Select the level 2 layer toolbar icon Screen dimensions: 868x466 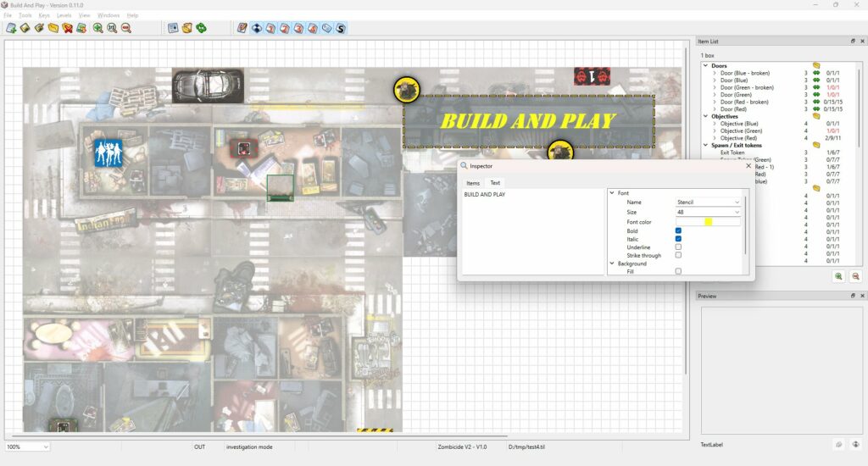[285, 28]
